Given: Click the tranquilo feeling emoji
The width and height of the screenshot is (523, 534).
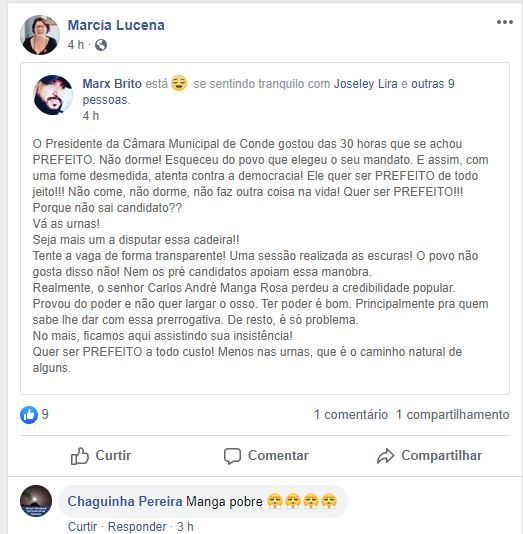Looking at the screenshot, I should click(179, 83).
